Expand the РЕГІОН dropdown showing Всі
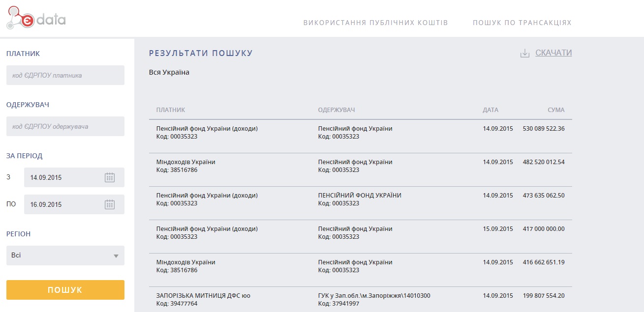The height and width of the screenshot is (312, 644). (65, 255)
